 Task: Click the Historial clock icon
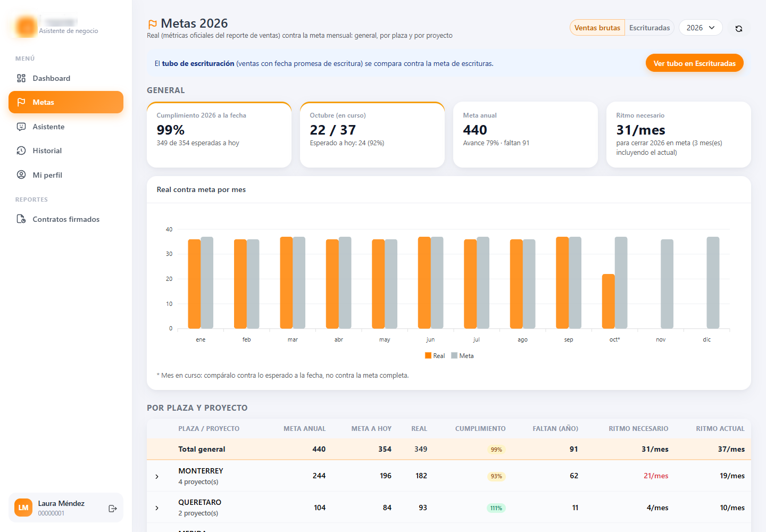(21, 151)
